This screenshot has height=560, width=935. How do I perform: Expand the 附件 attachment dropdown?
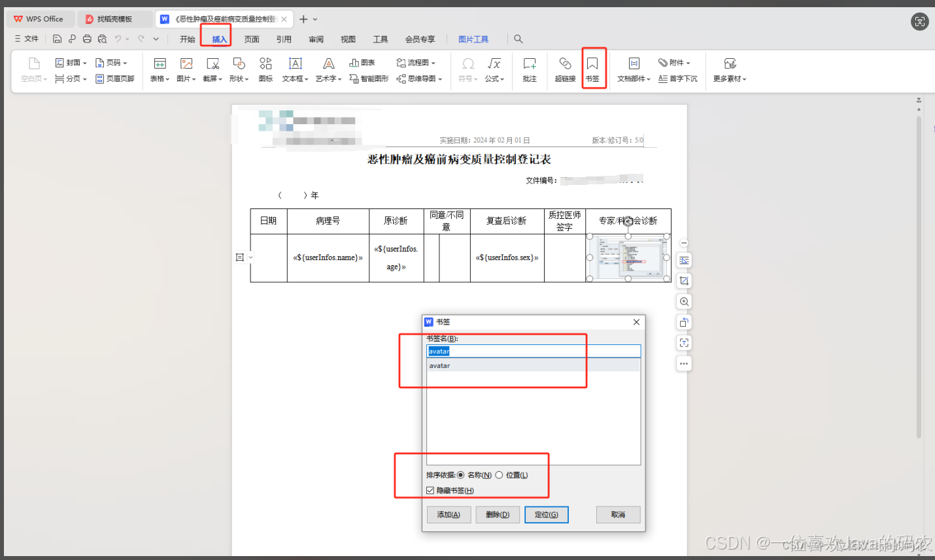click(x=675, y=62)
